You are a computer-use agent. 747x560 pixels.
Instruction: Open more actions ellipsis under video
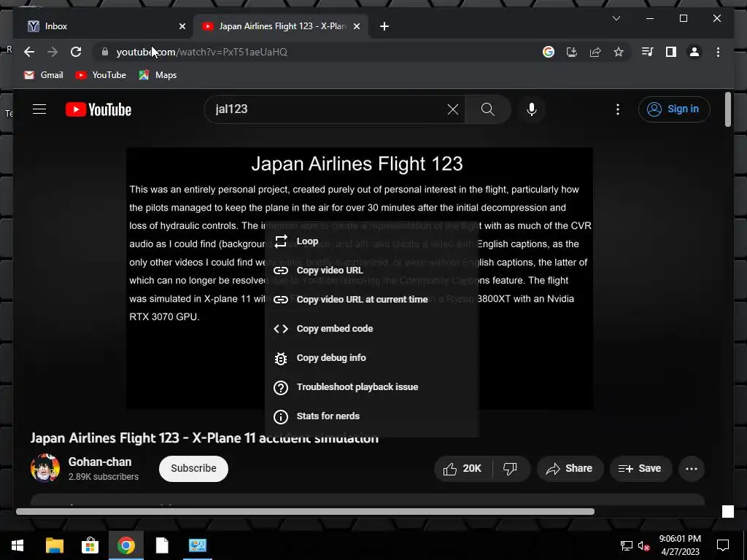point(692,469)
